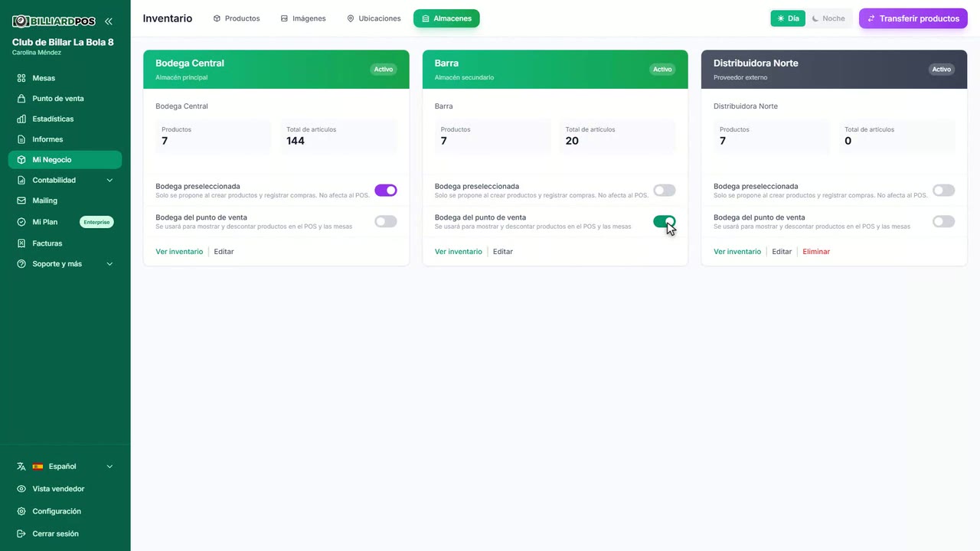Click the Enterprise plan badge
The width and height of the screenshot is (980, 551).
pos(96,222)
